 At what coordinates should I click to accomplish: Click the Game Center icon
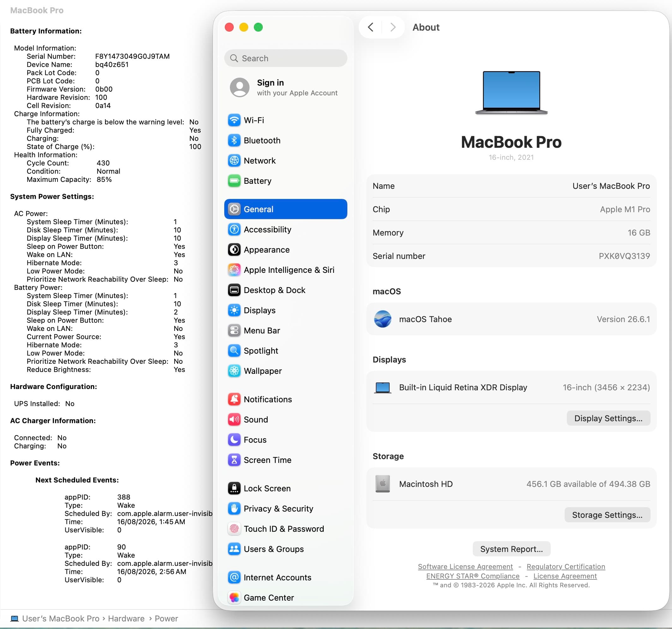pos(234,597)
